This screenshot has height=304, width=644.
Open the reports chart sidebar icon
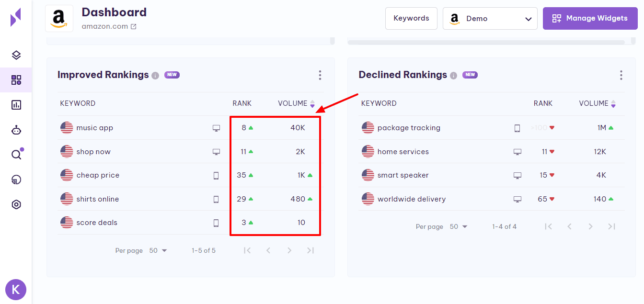tap(16, 105)
